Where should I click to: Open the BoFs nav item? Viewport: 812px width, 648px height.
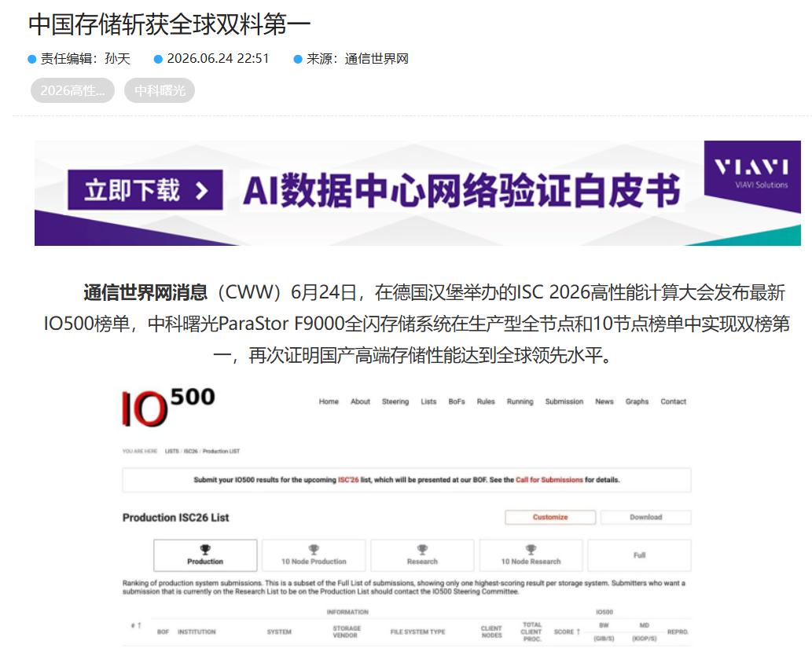pyautogui.click(x=457, y=401)
